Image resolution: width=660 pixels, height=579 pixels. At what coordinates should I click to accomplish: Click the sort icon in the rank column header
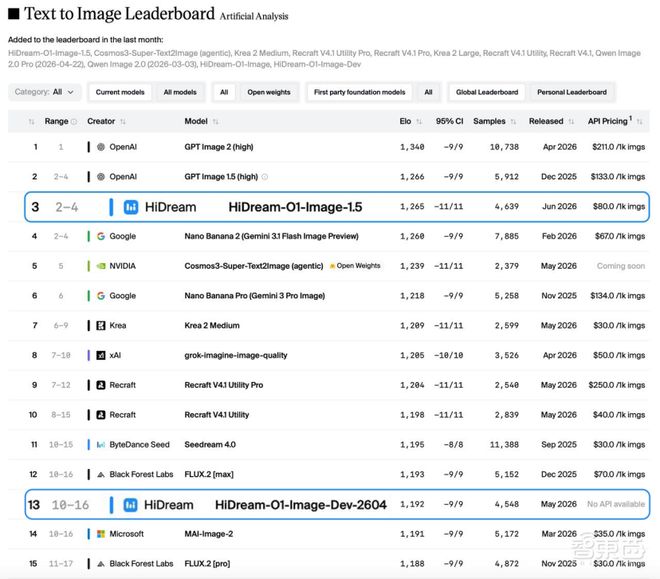(x=31, y=122)
